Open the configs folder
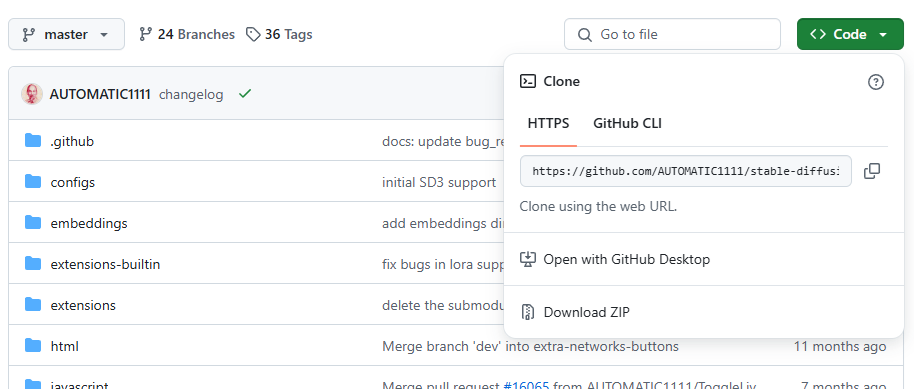Screen dimensions: 914x389 (x=73, y=183)
